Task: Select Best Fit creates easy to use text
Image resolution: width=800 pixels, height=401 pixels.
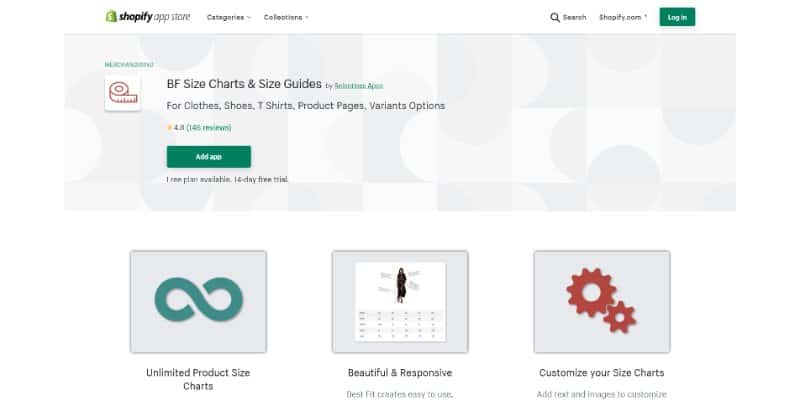Action: point(400,394)
